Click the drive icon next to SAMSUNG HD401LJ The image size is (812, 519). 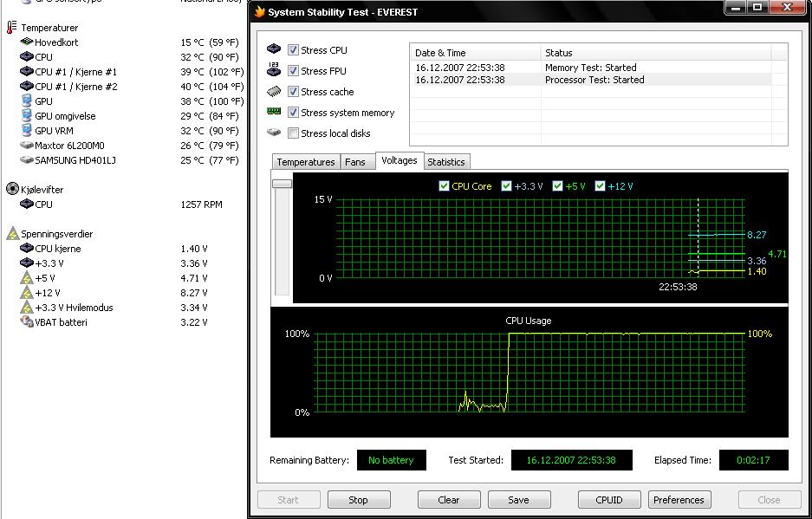27,160
